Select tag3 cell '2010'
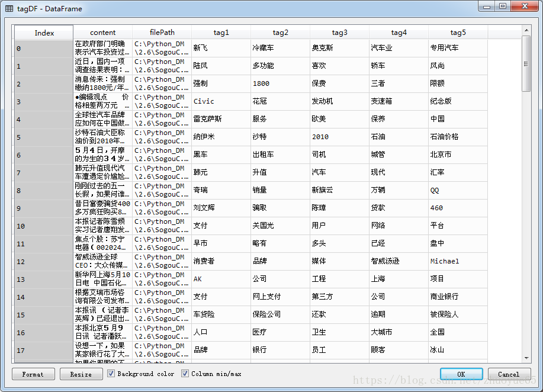543x392 pixels. [340, 137]
